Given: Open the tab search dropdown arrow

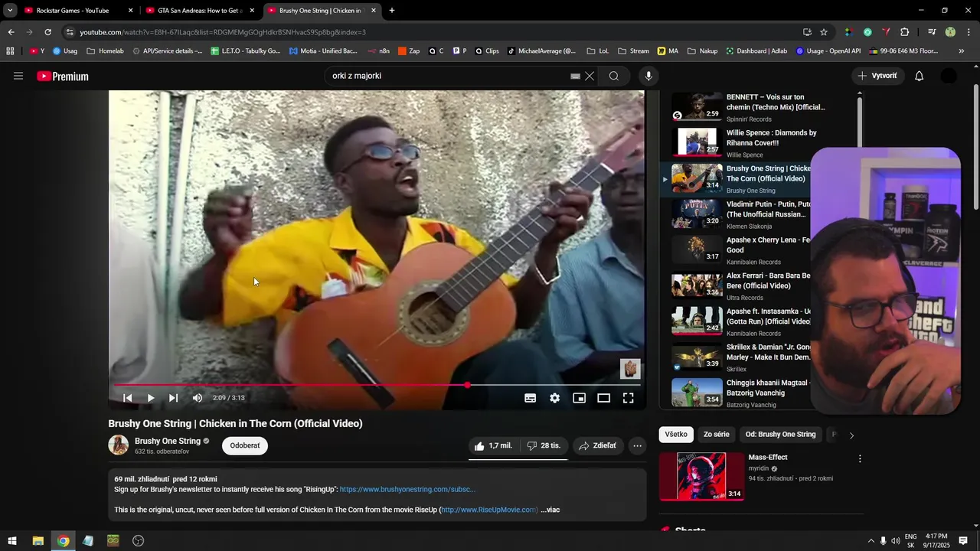Looking at the screenshot, I should click(x=10, y=11).
